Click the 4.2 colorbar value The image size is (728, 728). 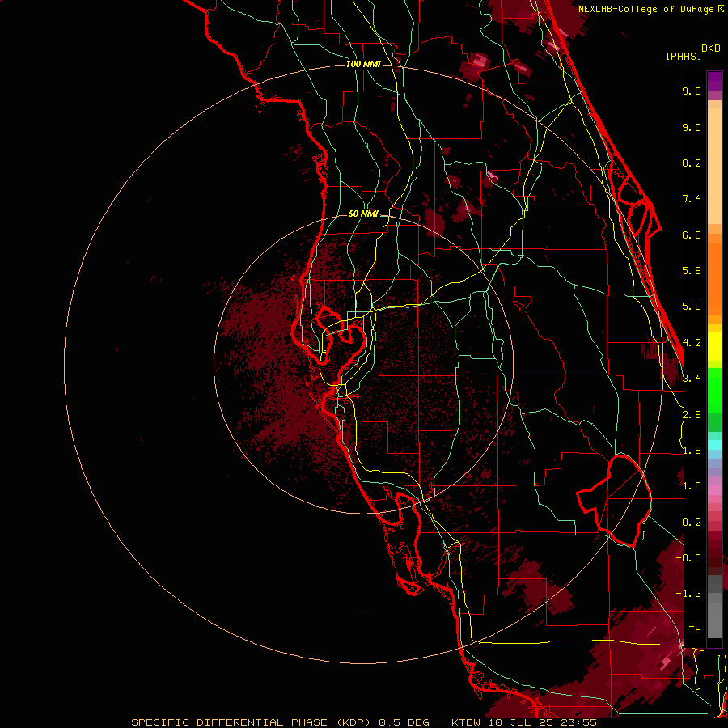point(692,343)
